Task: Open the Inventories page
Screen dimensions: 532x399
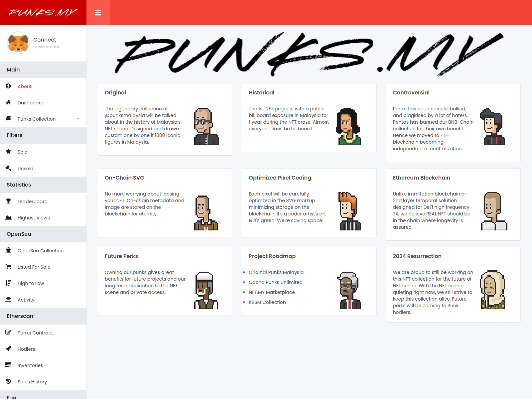Action: coord(43,365)
